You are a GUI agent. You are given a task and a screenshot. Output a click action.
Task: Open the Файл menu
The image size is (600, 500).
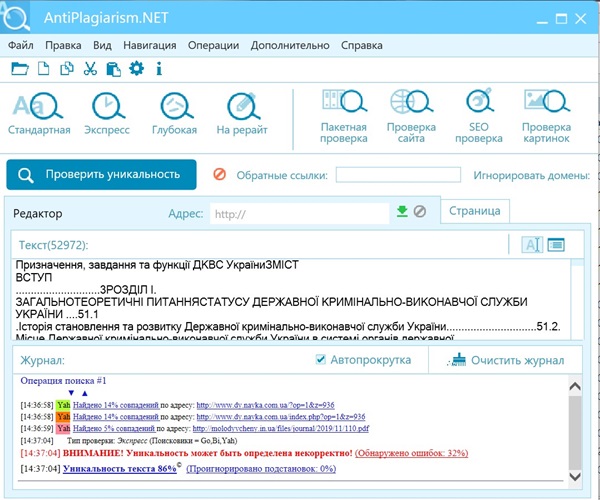21,45
